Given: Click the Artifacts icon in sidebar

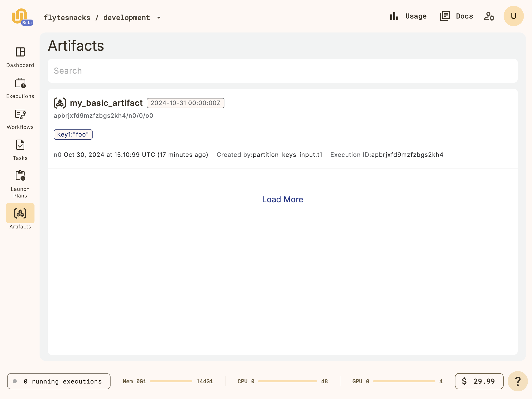Looking at the screenshot, I should [x=20, y=213].
